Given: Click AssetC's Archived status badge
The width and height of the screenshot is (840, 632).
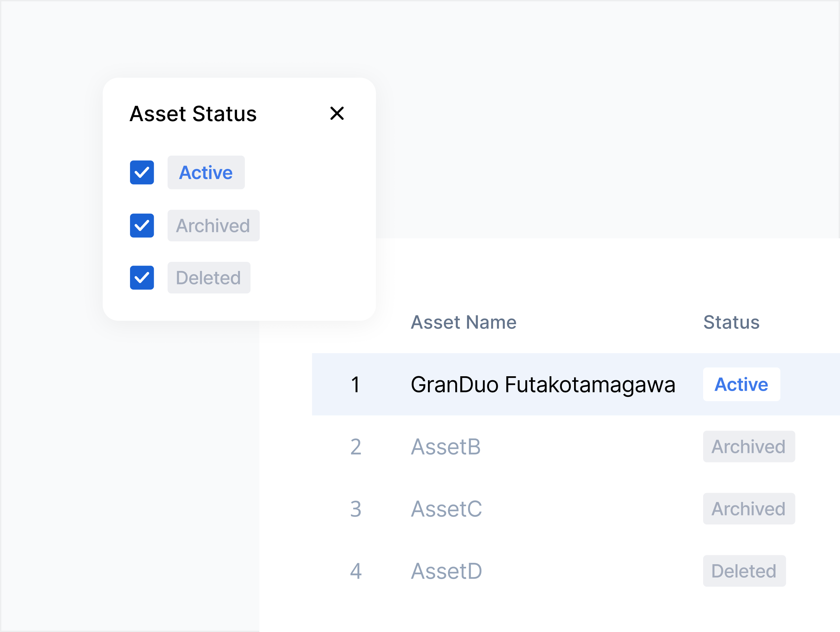Looking at the screenshot, I should pyautogui.click(x=748, y=509).
